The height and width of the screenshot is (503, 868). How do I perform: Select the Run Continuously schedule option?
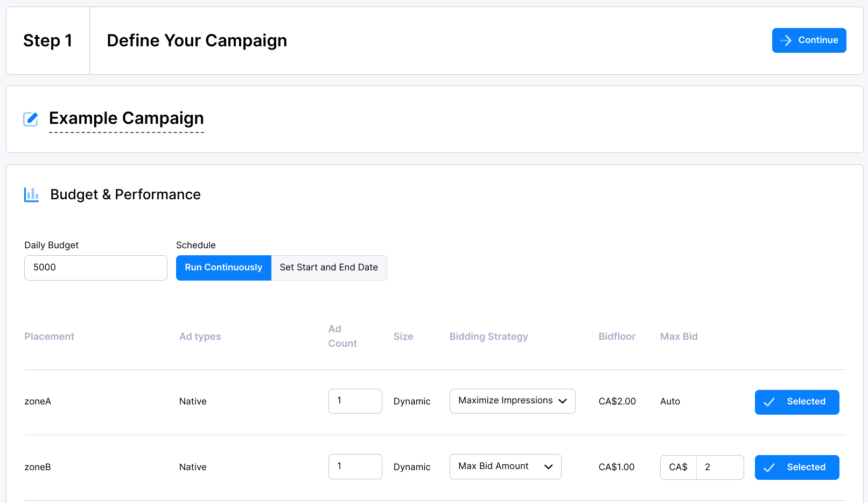pyautogui.click(x=223, y=268)
